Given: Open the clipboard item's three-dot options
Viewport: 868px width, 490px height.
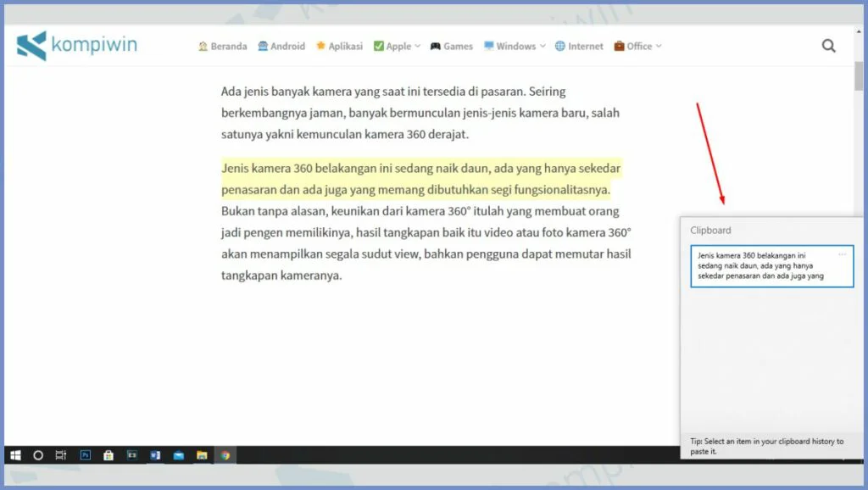Looking at the screenshot, I should click(x=842, y=254).
